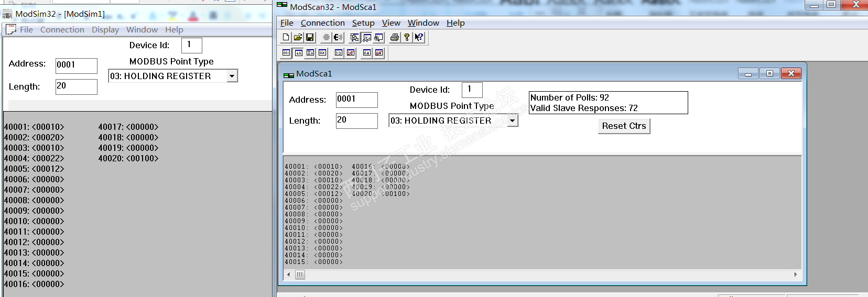The height and width of the screenshot is (297, 868).
Task: Click left arrow of ModSca1 scrollbar
Action: point(288,274)
